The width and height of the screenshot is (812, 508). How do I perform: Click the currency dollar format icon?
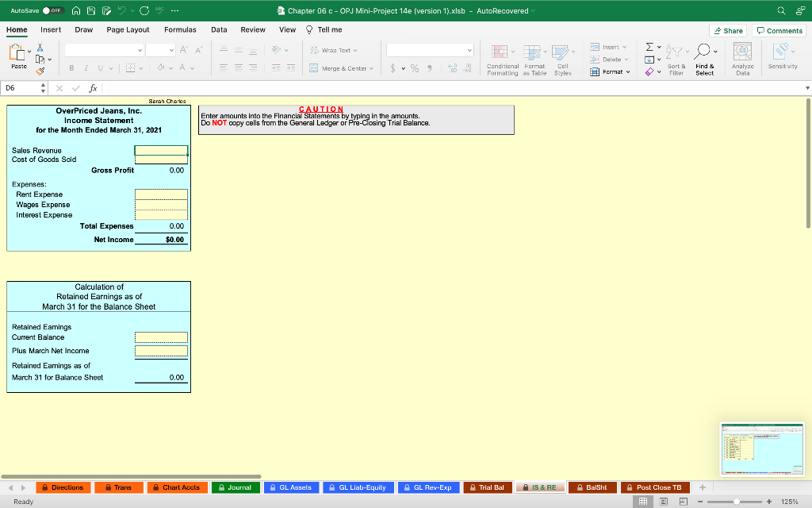click(393, 68)
